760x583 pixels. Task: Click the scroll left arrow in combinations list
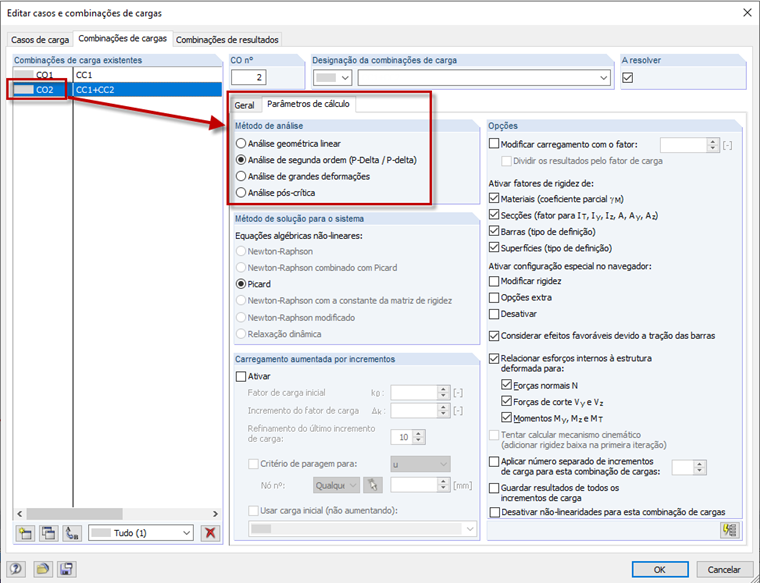[x=19, y=514]
